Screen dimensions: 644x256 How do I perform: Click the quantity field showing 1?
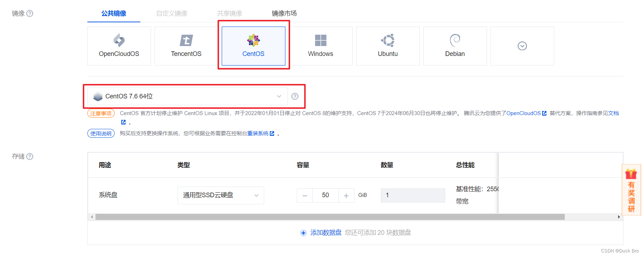[x=413, y=195]
